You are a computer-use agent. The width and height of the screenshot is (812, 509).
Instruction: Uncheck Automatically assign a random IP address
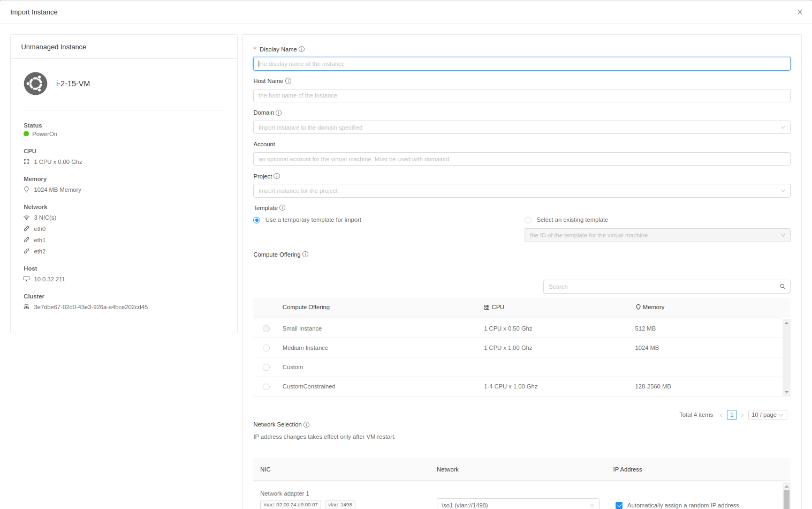(x=619, y=505)
